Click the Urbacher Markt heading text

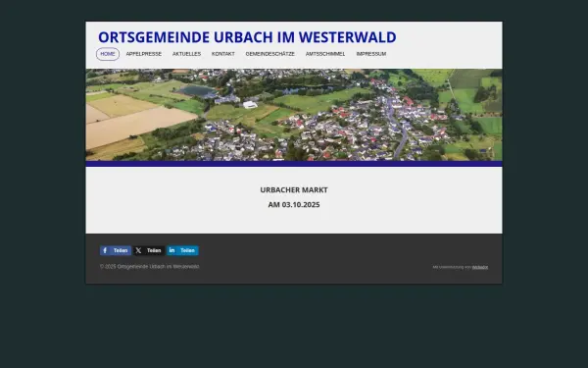point(294,190)
